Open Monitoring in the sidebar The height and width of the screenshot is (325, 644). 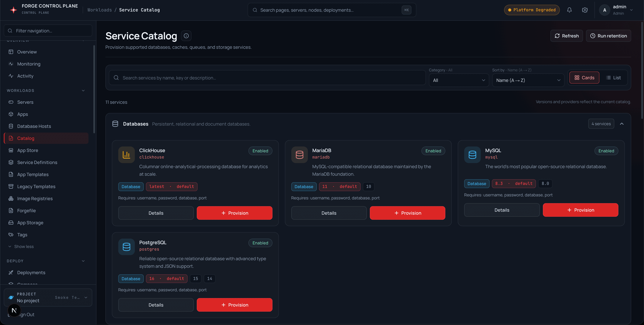(x=46, y=64)
